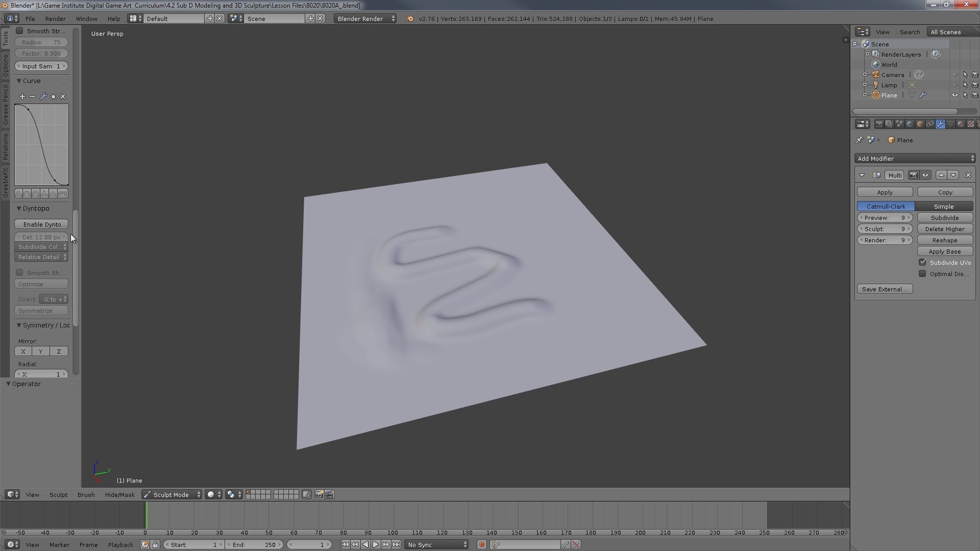
Task: Click the mirror X axis icon
Action: (x=23, y=350)
